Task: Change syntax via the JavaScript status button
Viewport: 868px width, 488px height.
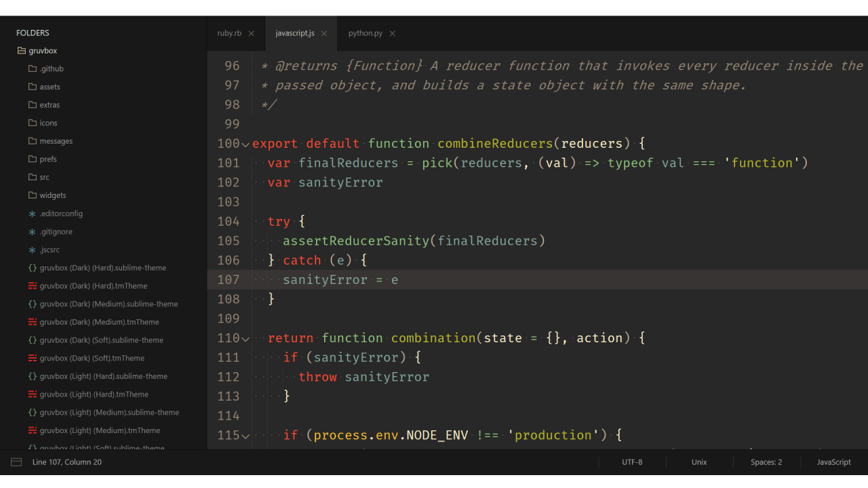Action: pos(833,462)
